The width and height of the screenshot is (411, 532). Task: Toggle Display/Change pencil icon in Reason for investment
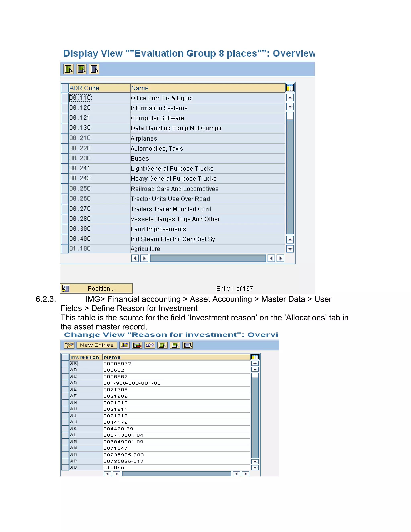click(x=69, y=345)
